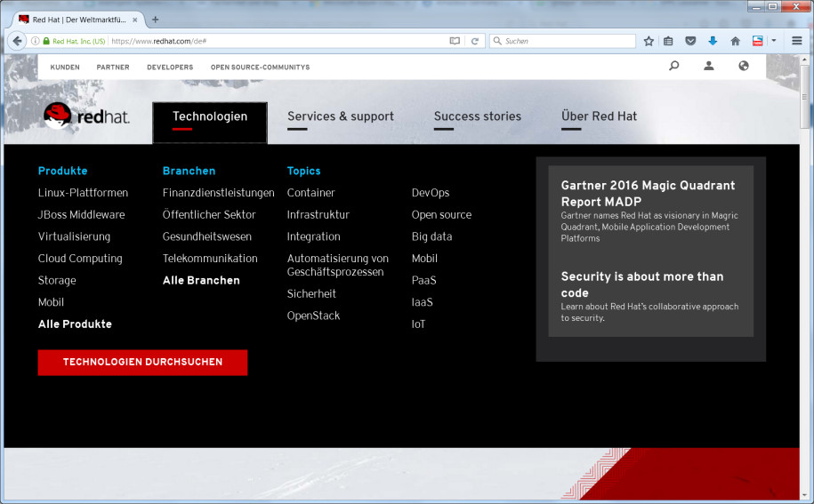
Task: Click the user account icon on Red Hat
Action: 709,66
